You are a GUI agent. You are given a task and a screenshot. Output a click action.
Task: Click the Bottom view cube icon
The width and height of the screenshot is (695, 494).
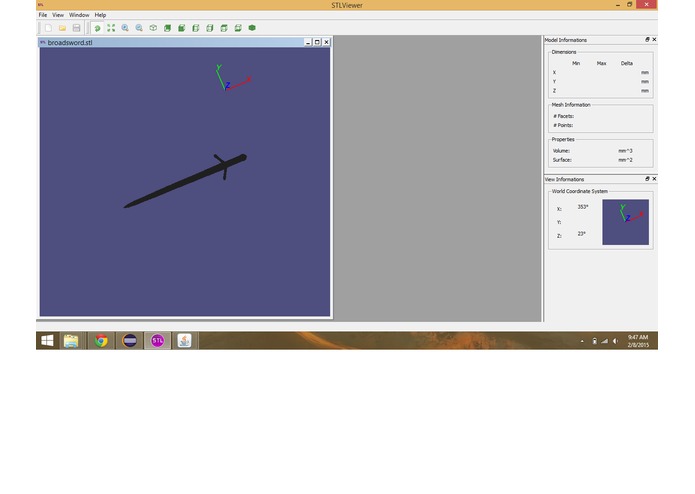click(238, 28)
